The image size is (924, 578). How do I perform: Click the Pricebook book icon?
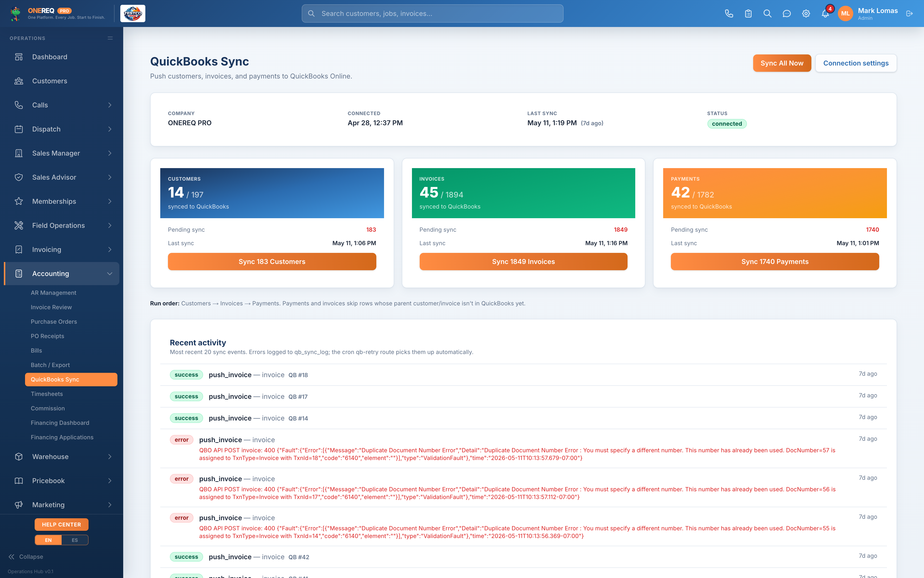[19, 481]
